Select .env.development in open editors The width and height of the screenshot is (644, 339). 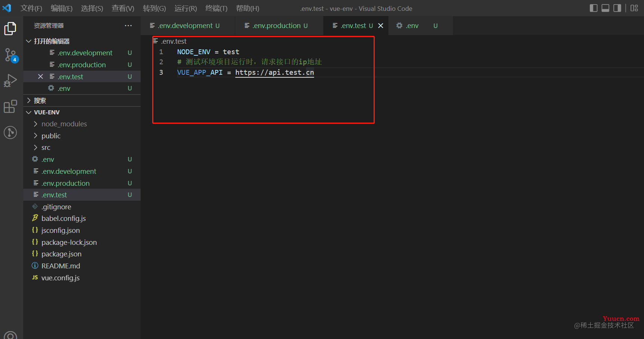click(x=82, y=53)
